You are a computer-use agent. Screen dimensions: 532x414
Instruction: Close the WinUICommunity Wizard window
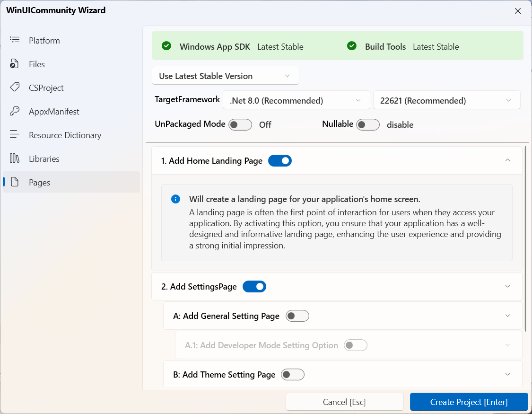coord(518,11)
